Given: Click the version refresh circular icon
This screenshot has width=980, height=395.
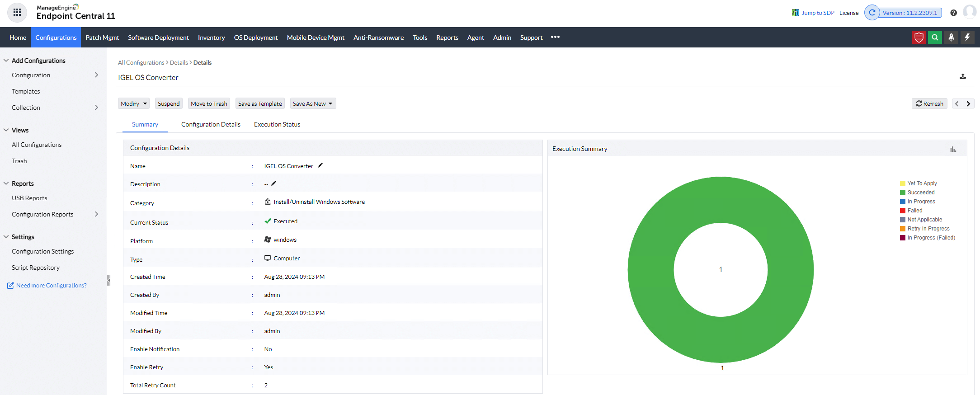Looking at the screenshot, I should click(872, 13).
